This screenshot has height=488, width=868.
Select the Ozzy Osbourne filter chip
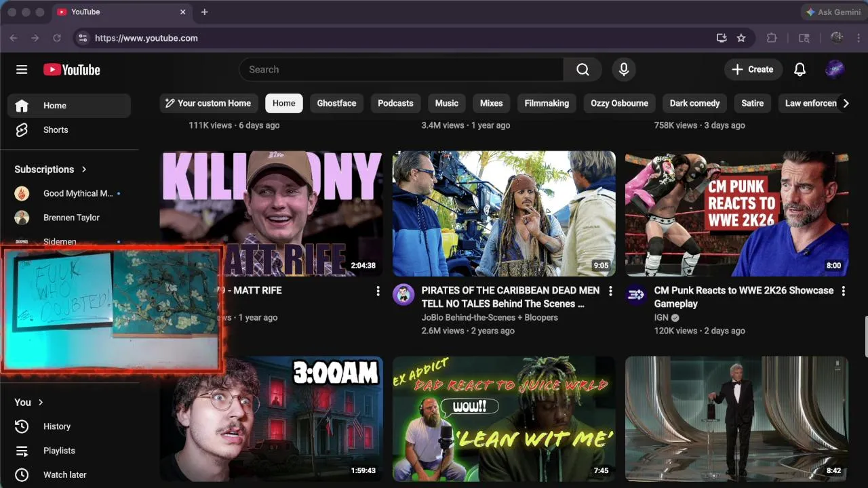pyautogui.click(x=619, y=103)
